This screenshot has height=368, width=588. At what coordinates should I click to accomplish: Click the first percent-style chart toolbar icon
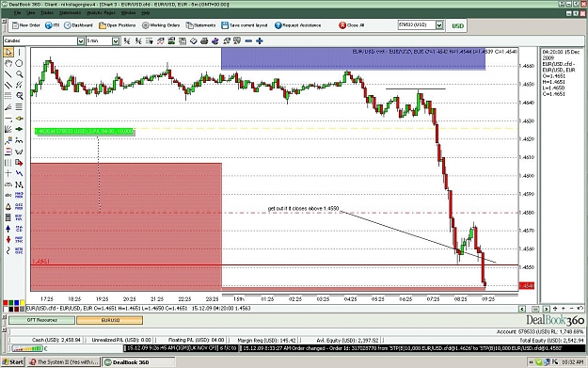coord(127,40)
